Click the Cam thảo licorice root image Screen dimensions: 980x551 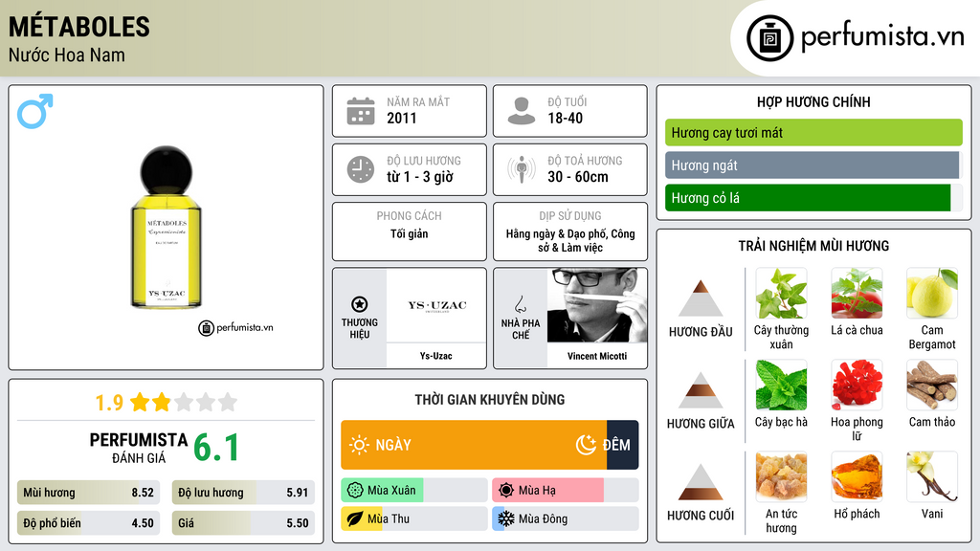[932, 386]
